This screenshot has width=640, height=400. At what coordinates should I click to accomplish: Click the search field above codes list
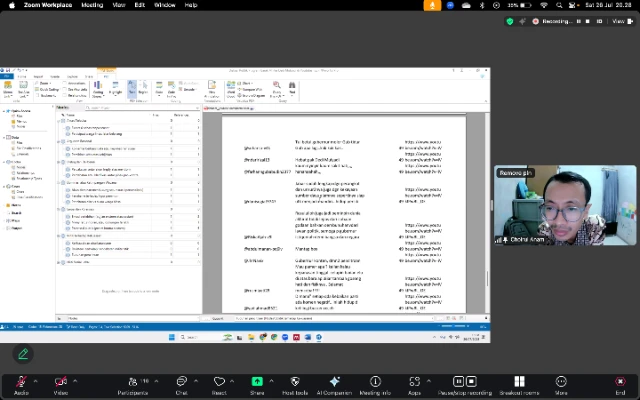142,108
